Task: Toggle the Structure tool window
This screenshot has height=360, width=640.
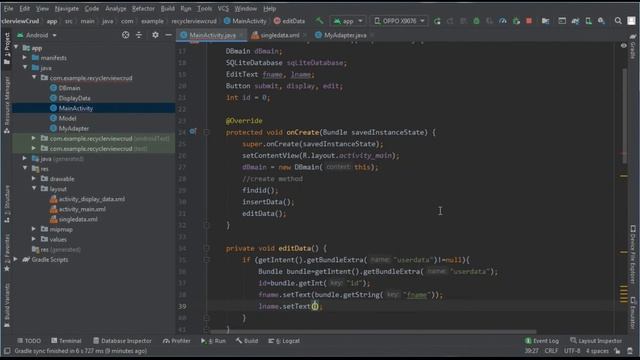Action: point(7,203)
